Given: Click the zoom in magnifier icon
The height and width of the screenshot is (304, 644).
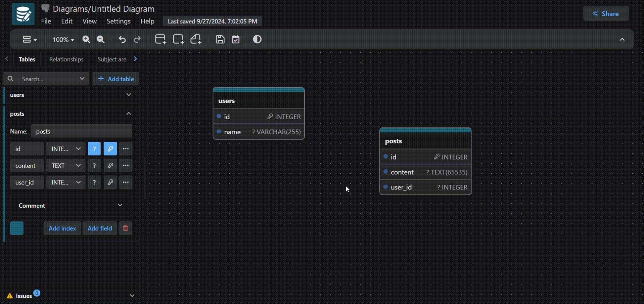Looking at the screenshot, I should 86,40.
